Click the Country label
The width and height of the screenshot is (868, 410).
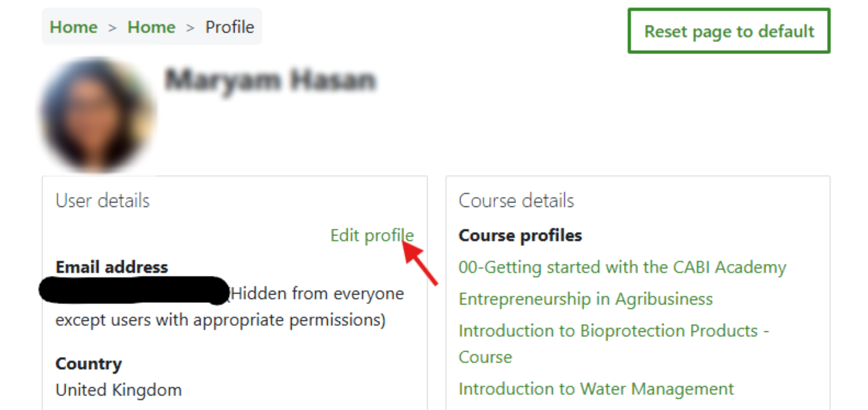pyautogui.click(x=88, y=364)
